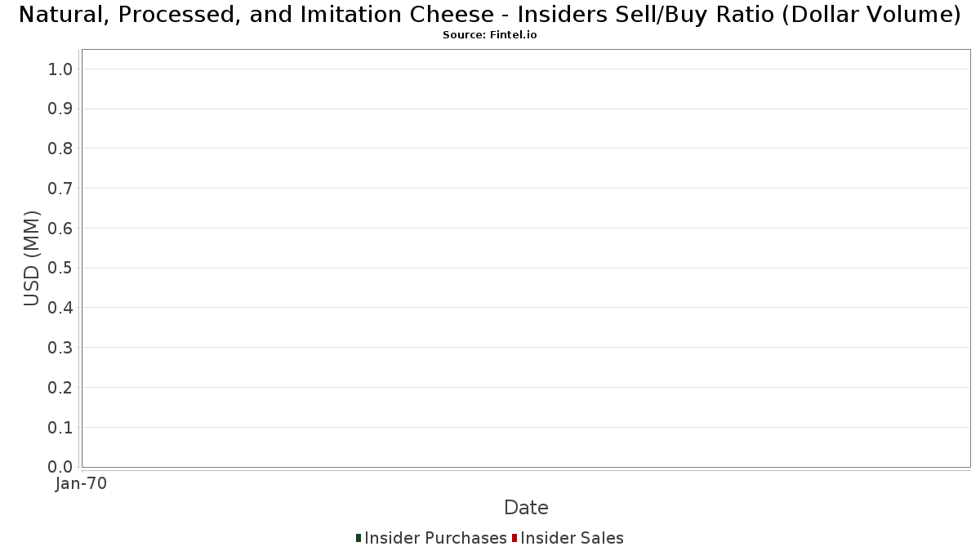Click the 0.3 y-axis tick label
This screenshot has width=980, height=551.
point(61,348)
